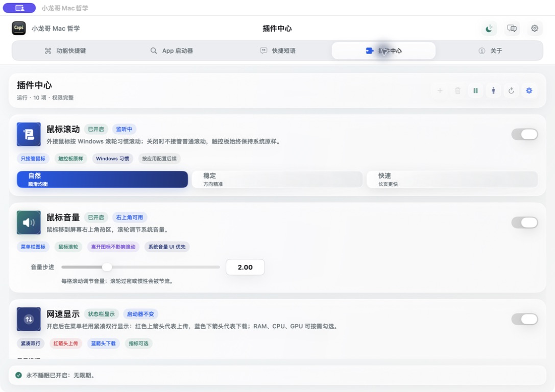Viewport: 555px width, 392px height.
Task: Switch to the 快捷短语 tab
Action: tap(278, 51)
